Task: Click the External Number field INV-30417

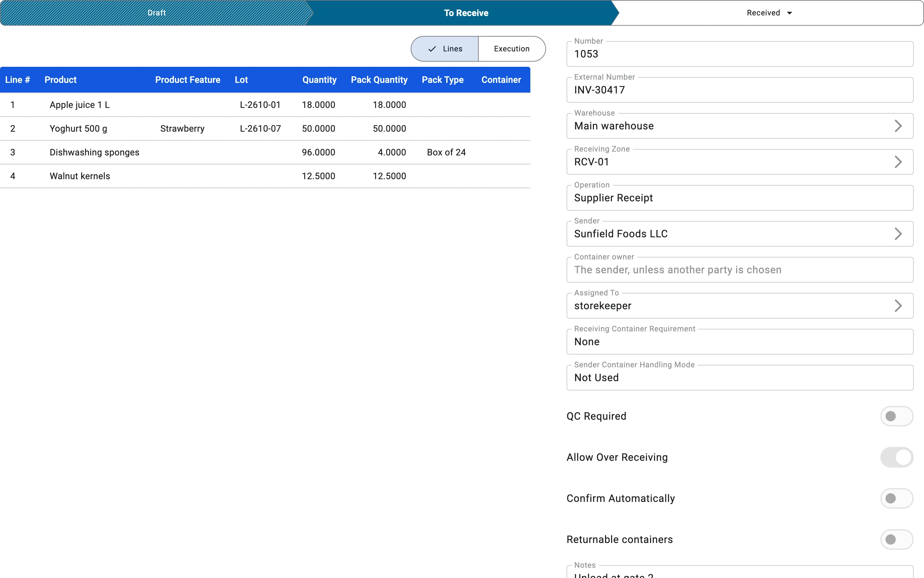Action: 740,90
